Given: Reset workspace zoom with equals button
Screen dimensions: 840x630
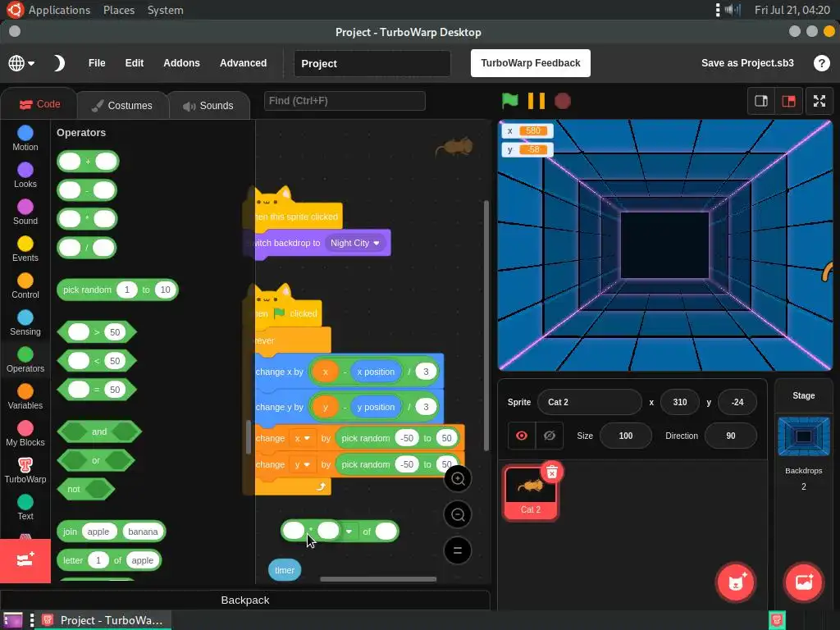Looking at the screenshot, I should click(x=458, y=550).
